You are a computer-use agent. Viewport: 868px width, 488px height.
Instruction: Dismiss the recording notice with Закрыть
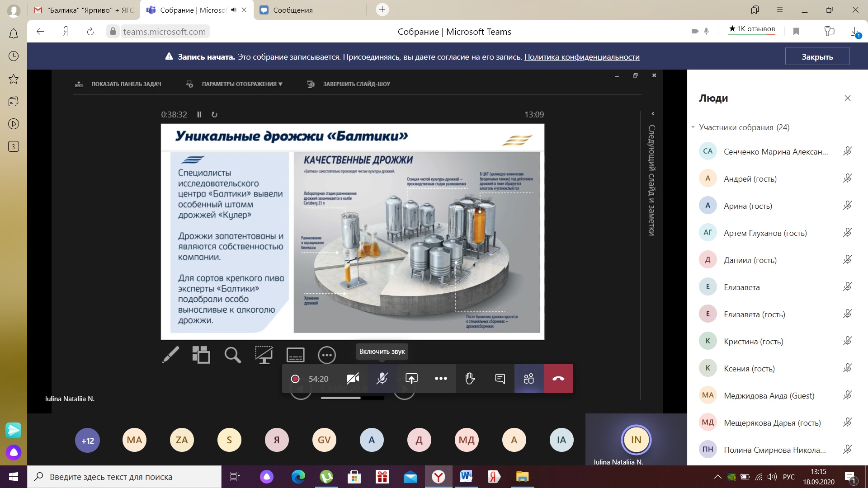[x=817, y=57]
